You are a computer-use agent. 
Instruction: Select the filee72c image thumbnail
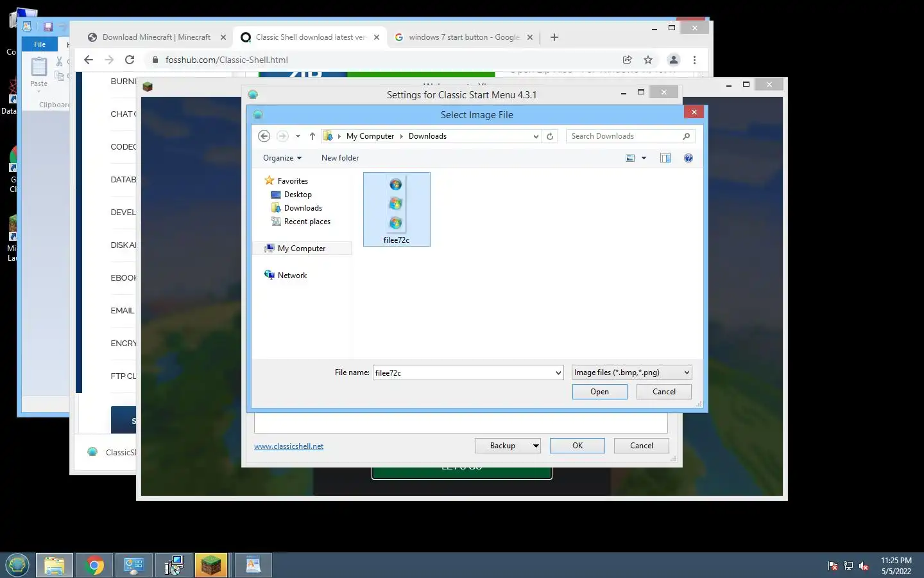pos(397,209)
